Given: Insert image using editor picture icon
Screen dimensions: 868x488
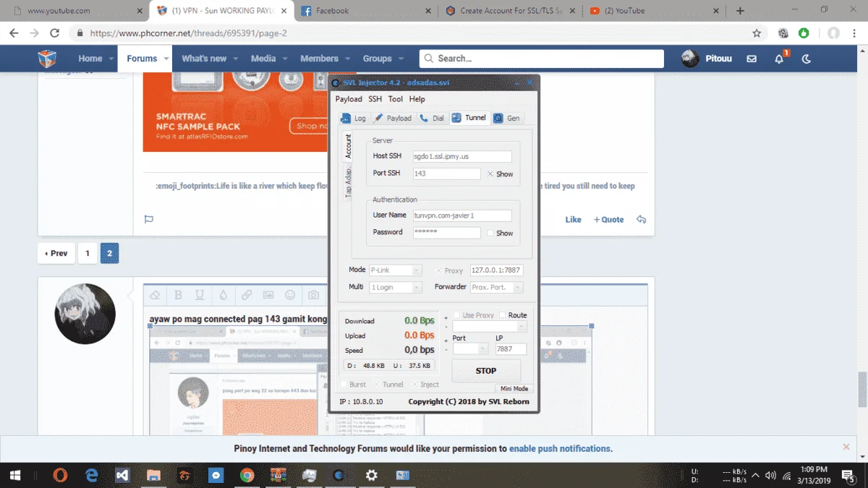Looking at the screenshot, I should 268,295.
